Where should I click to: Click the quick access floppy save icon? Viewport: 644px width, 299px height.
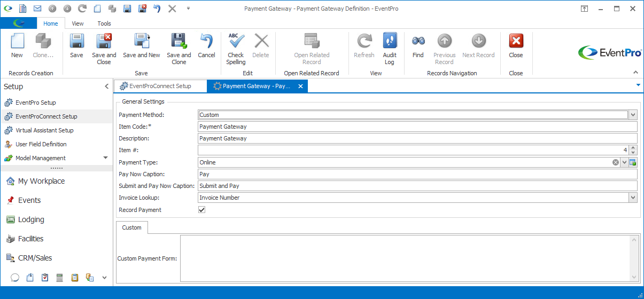pyautogui.click(x=127, y=9)
